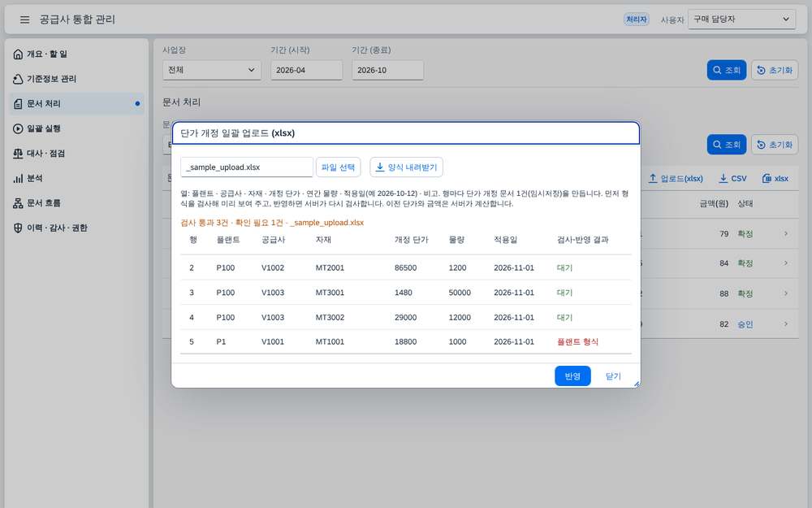This screenshot has width=812, height=508.
Task: Expand the row with amount 82 chevron
Action: [x=785, y=324]
